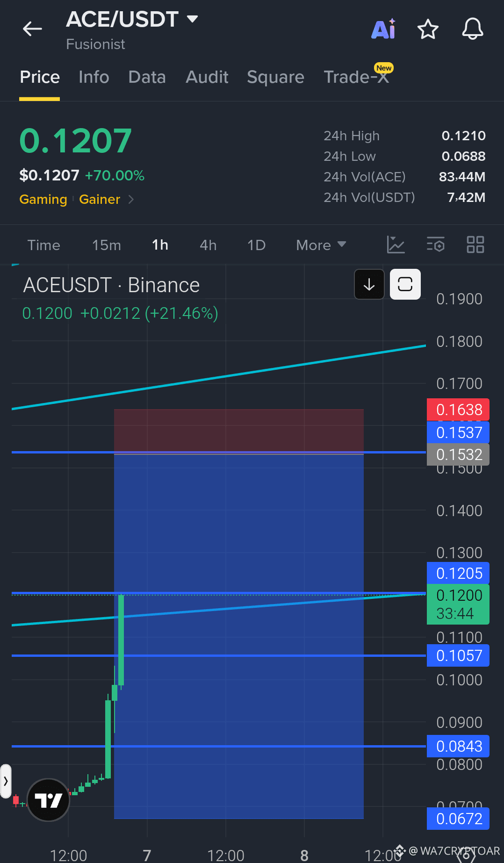Click the large 0.1207 last price
504x863 pixels.
pos(76,141)
